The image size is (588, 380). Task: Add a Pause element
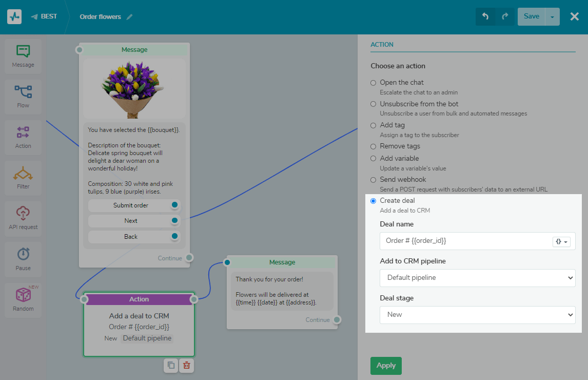coord(23,259)
